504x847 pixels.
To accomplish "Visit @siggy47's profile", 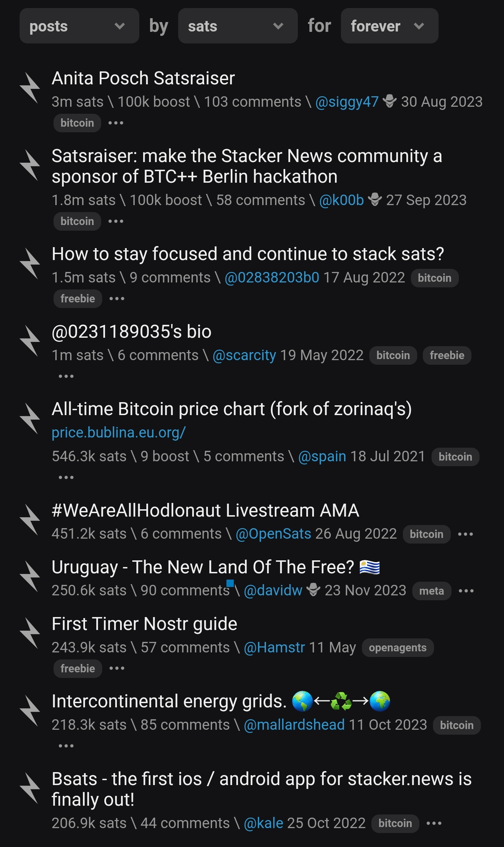I will click(347, 102).
